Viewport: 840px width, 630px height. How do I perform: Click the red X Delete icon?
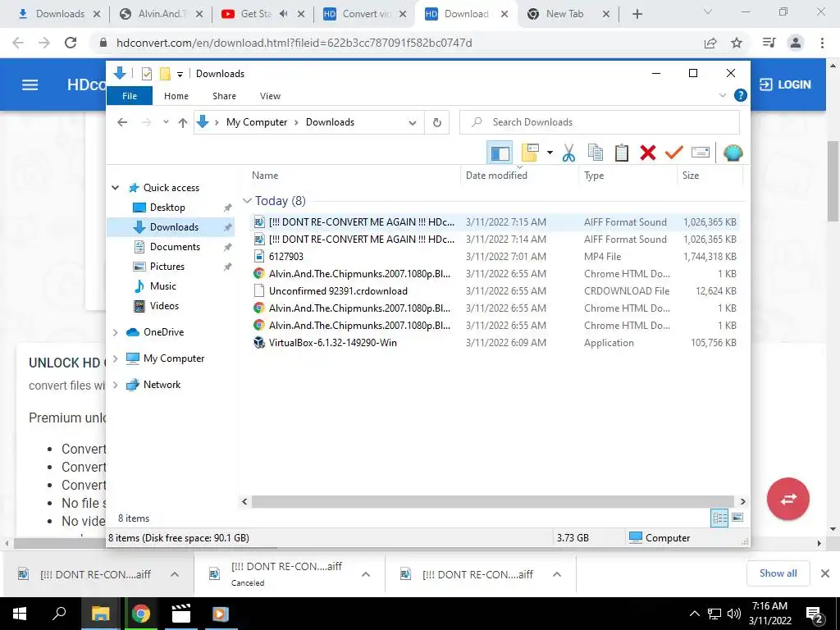pyautogui.click(x=648, y=153)
